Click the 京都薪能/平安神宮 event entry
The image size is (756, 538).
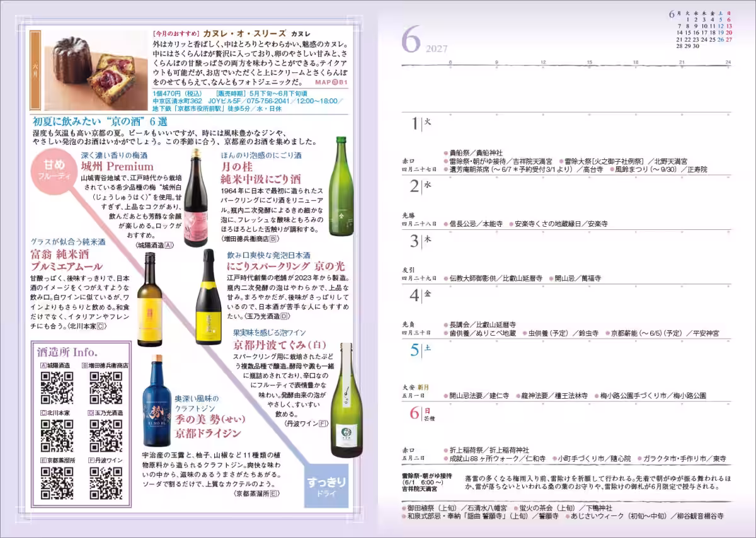point(661,333)
